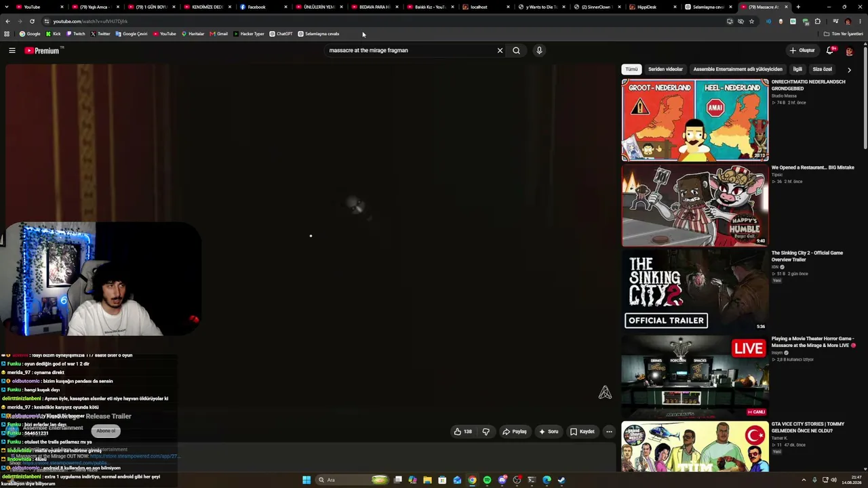The height and width of the screenshot is (488, 868).
Task: Open the Hacker Typer bookmark
Action: pos(248,34)
